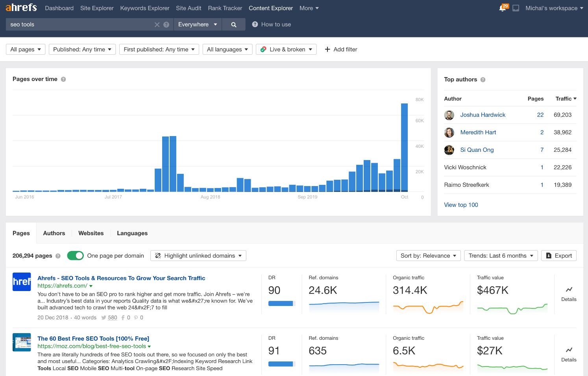The image size is (588, 376).
Task: Click the Moz result page thumbnail
Action: tap(22, 342)
